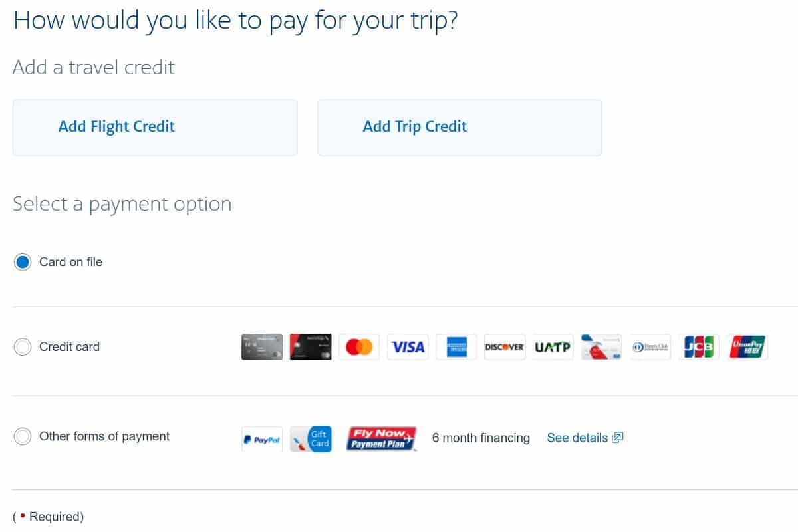Click the gray AAdvantage card image

(262, 347)
